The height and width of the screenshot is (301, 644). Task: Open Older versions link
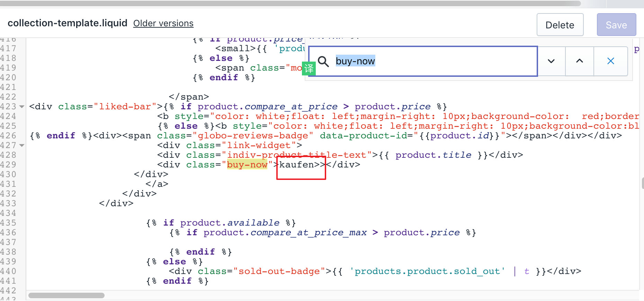[x=163, y=23]
